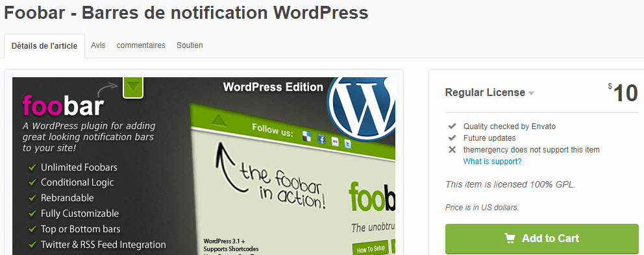Go to the Soutien tab
The height and width of the screenshot is (255, 644).
point(190,45)
